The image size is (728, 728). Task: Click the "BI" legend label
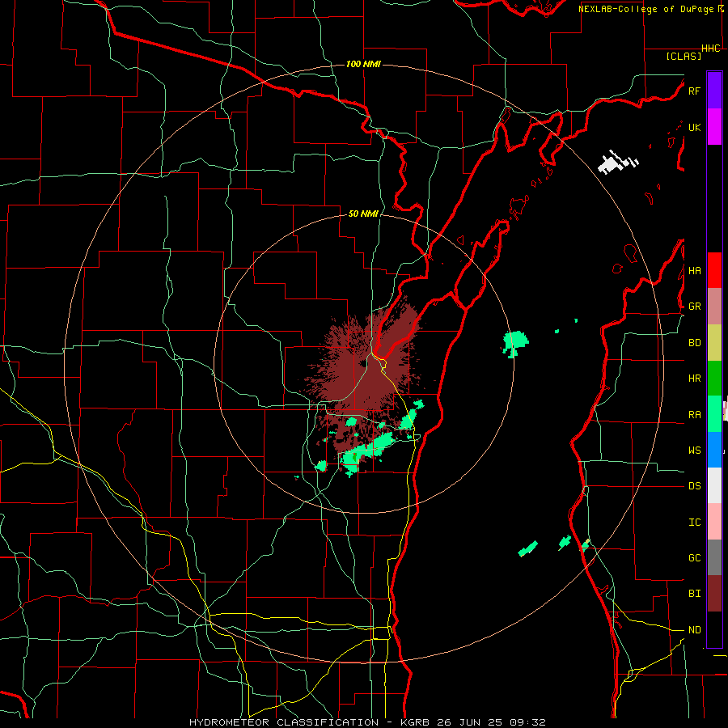point(694,594)
